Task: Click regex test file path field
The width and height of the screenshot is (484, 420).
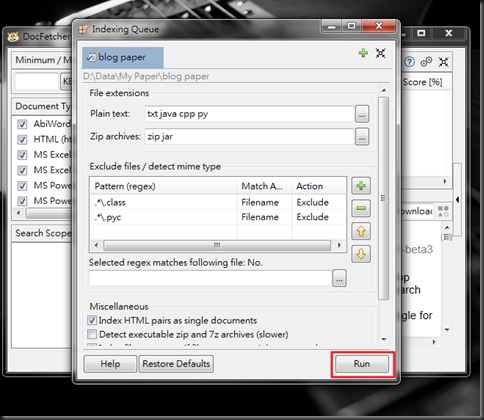Action: point(210,278)
